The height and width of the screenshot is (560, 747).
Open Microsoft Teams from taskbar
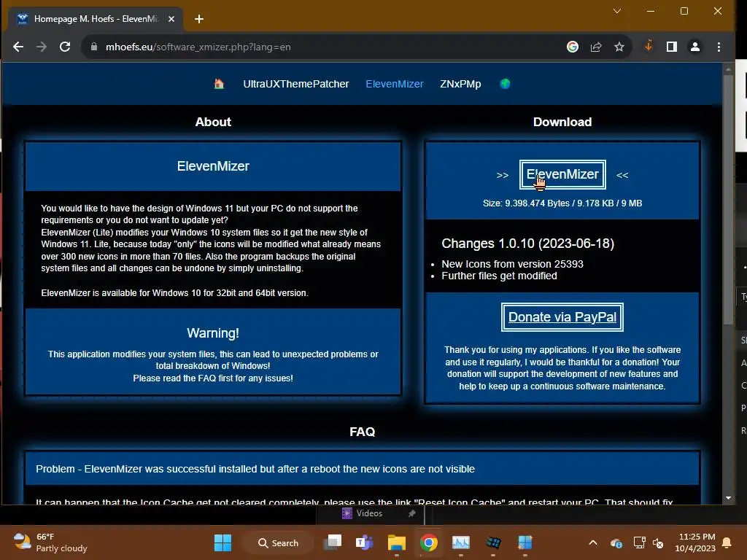tap(365, 542)
